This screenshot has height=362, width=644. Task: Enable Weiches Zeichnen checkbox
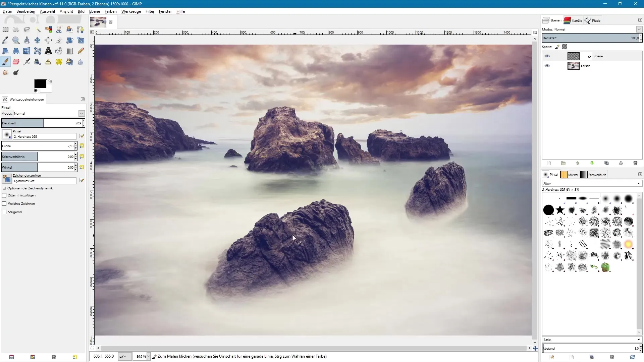[x=4, y=204]
